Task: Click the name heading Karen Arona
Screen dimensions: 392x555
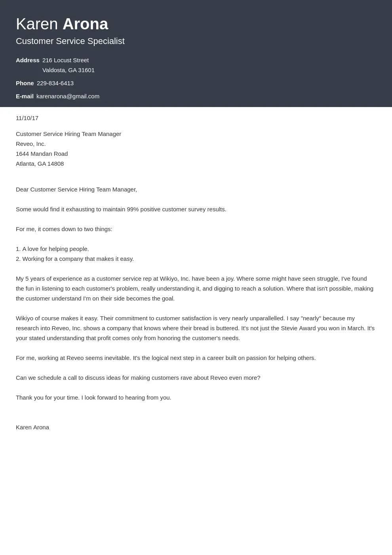Action: point(62,24)
